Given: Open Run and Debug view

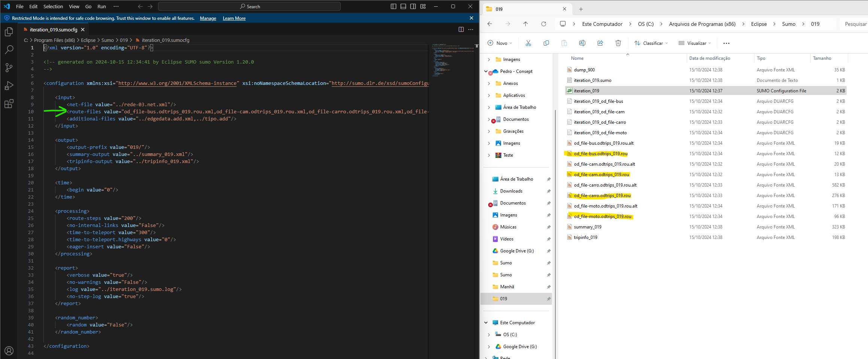Looking at the screenshot, I should (x=9, y=86).
